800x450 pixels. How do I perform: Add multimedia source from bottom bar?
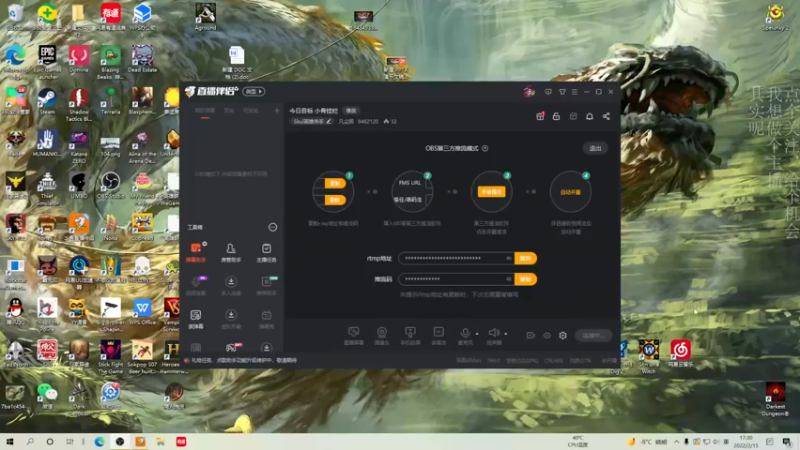(438, 336)
